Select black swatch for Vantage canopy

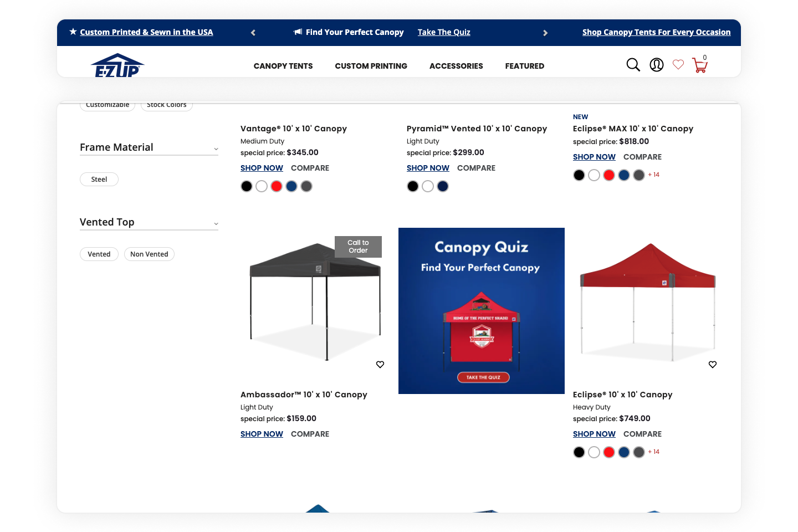[x=247, y=186]
